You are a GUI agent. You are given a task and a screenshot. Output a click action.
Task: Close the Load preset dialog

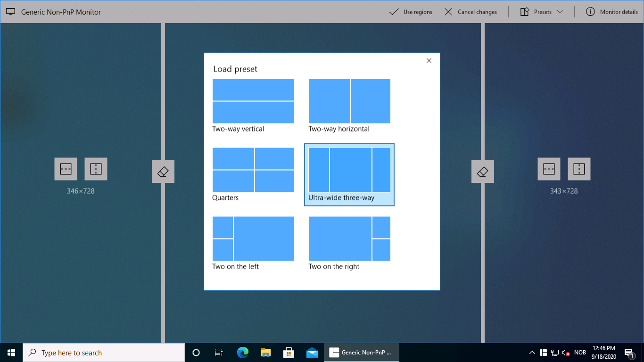429,60
